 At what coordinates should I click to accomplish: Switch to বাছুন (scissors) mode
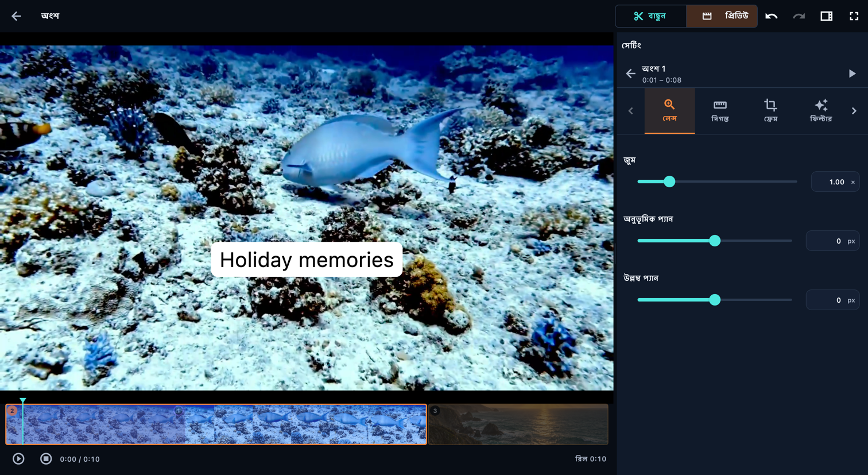point(651,16)
